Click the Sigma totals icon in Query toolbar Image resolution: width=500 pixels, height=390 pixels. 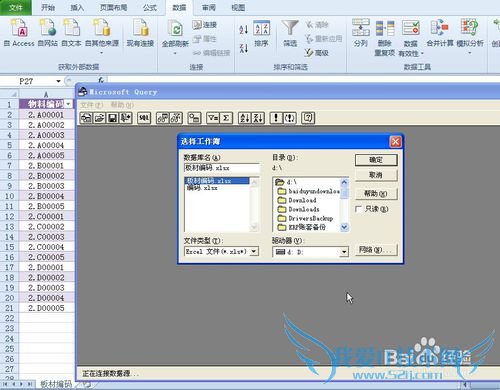pyautogui.click(x=226, y=118)
